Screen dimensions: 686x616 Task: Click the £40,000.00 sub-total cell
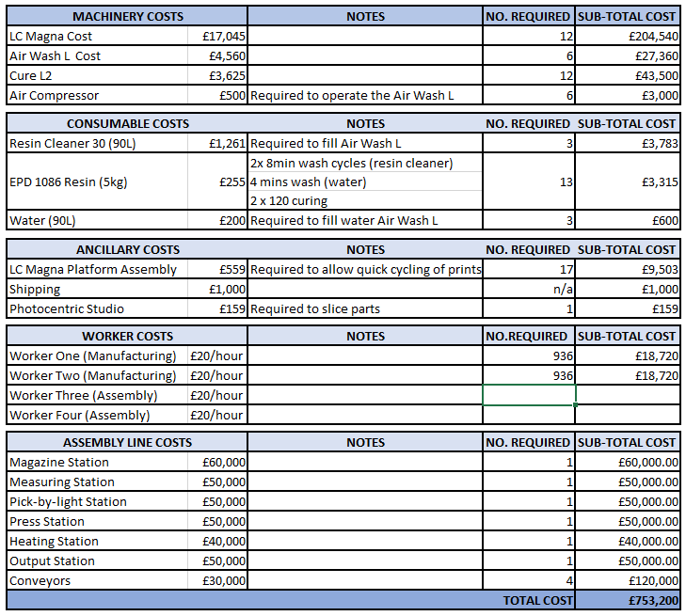point(628,541)
